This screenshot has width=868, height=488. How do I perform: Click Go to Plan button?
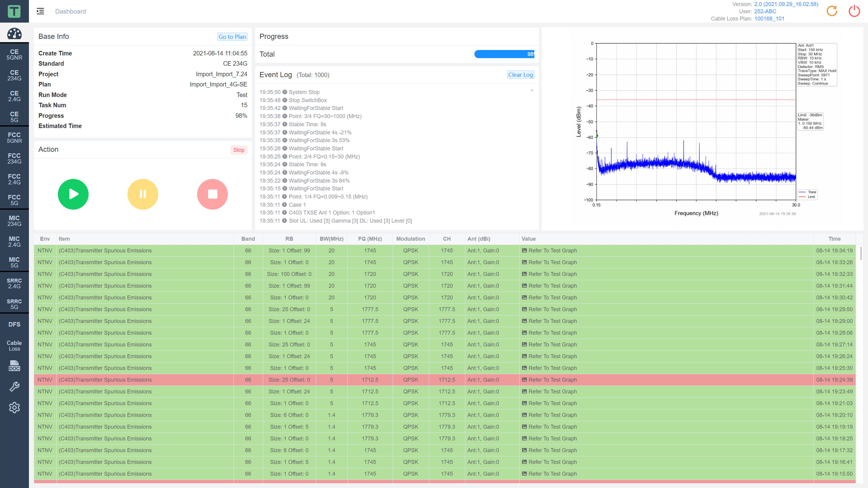click(x=232, y=37)
